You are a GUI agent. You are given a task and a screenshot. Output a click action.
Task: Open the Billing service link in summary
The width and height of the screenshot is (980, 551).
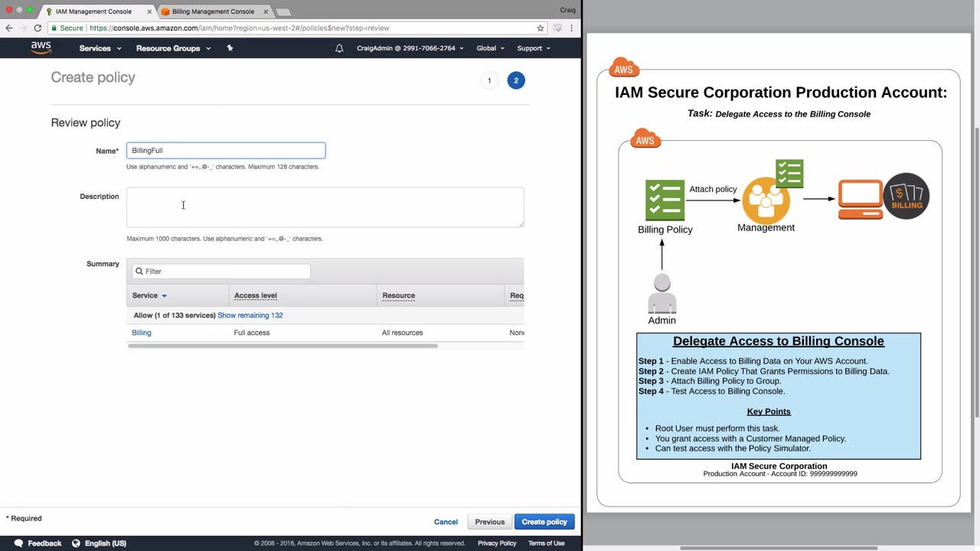(142, 333)
